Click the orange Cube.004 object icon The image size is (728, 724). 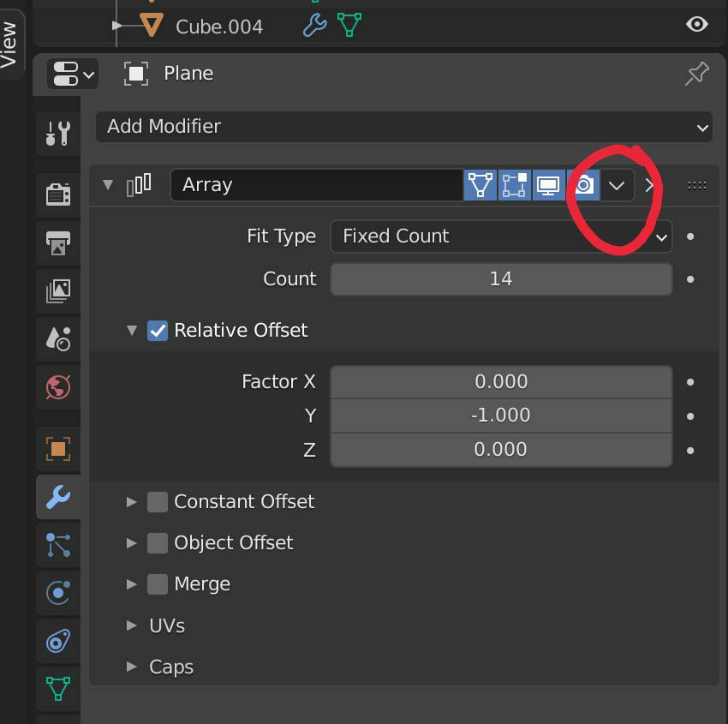152,25
